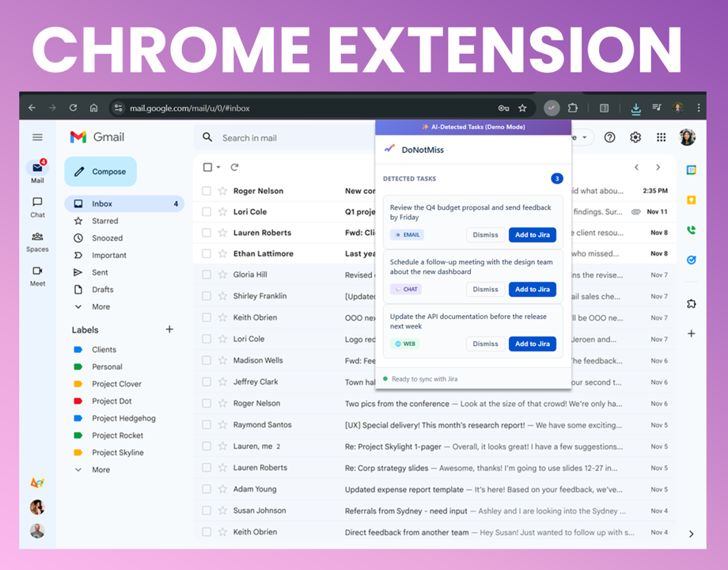Open the DoNotMiss extension toolbar icon

tap(552, 108)
